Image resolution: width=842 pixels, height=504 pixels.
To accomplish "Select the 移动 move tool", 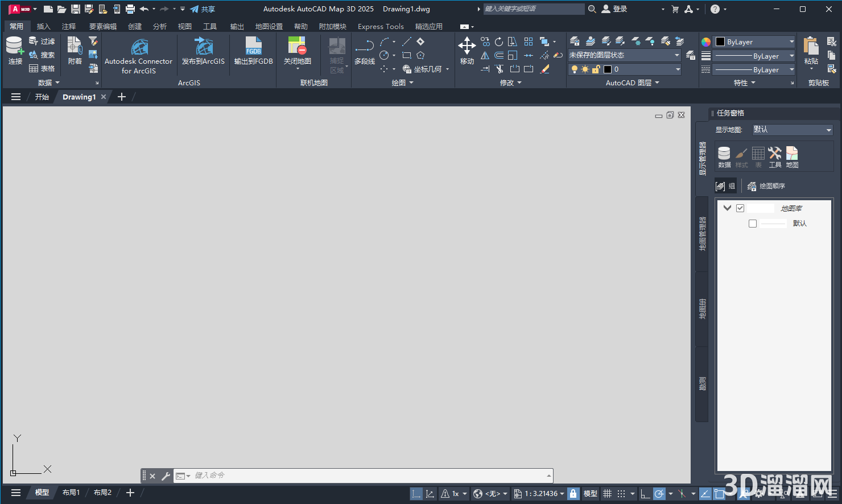I will pos(467,51).
